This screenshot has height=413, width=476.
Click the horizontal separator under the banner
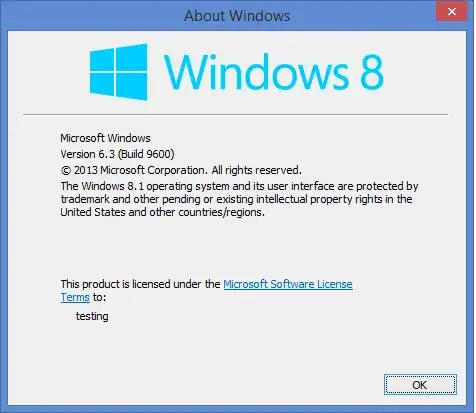point(235,114)
